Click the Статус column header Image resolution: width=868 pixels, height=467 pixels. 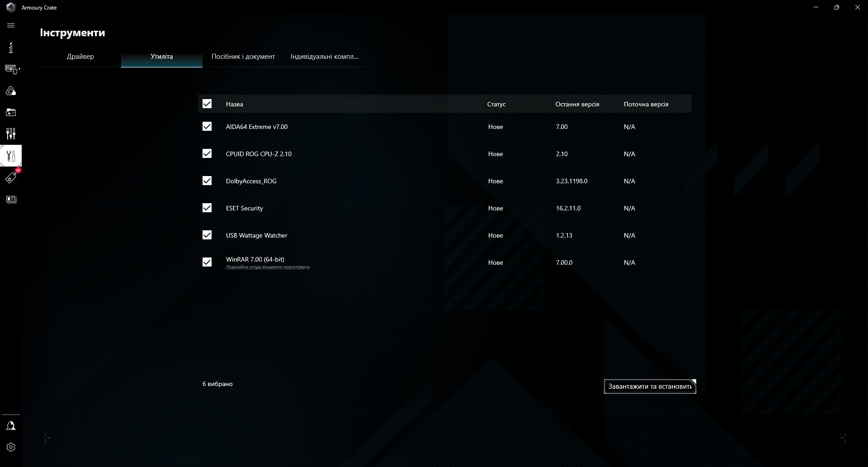coord(496,104)
